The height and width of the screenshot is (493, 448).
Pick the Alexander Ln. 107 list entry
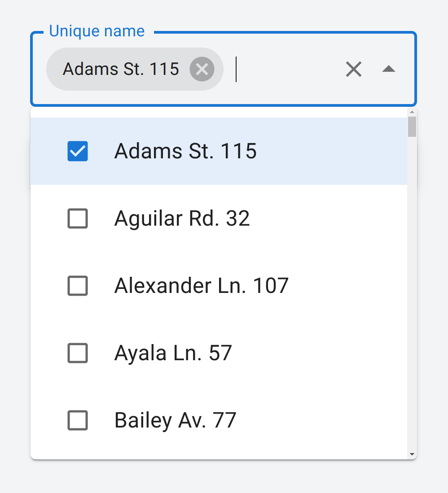201,286
